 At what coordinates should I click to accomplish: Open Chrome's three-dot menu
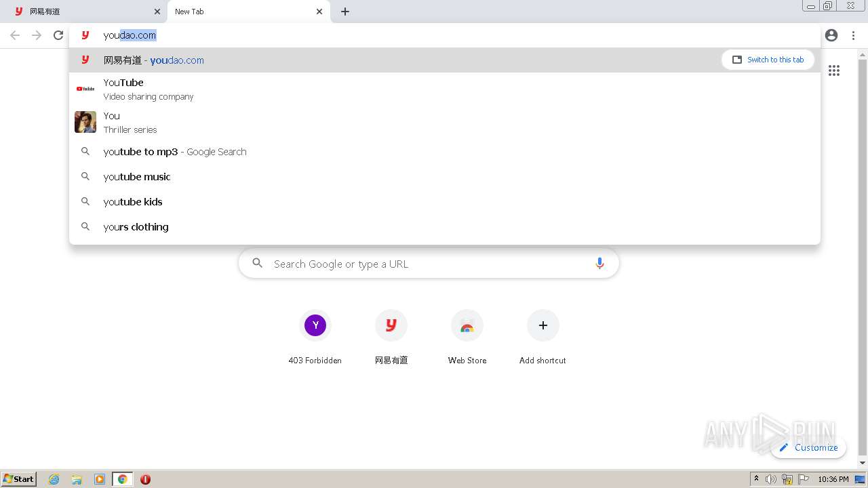pos(853,35)
